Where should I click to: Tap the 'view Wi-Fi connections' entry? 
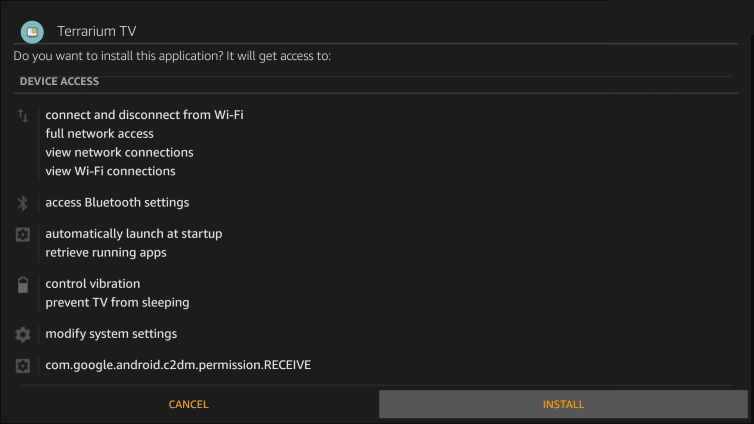pos(110,171)
